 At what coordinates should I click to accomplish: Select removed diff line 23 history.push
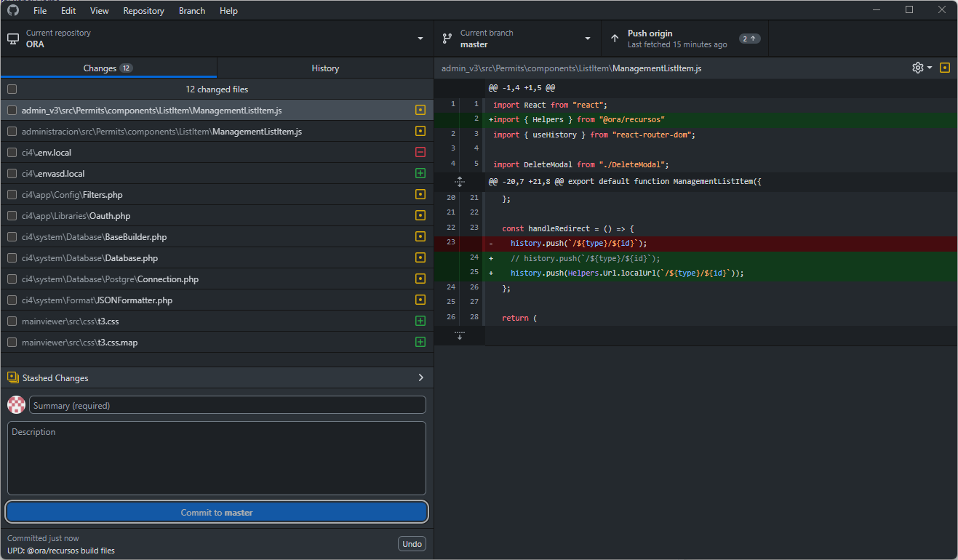click(721, 243)
